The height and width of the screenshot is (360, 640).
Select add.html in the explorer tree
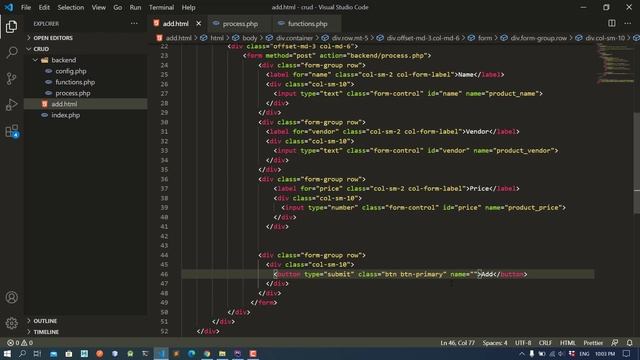[x=64, y=104]
